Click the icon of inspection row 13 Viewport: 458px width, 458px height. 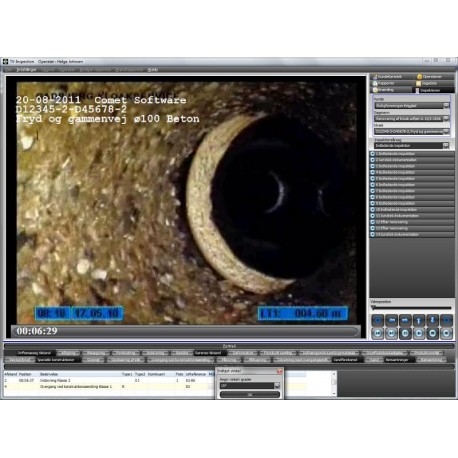[x=373, y=228]
